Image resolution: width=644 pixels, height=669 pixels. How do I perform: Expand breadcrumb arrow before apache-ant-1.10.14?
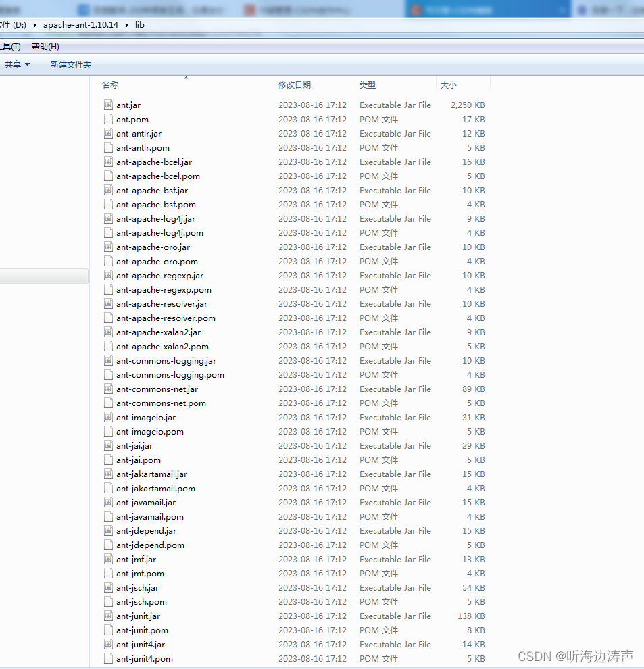point(35,25)
